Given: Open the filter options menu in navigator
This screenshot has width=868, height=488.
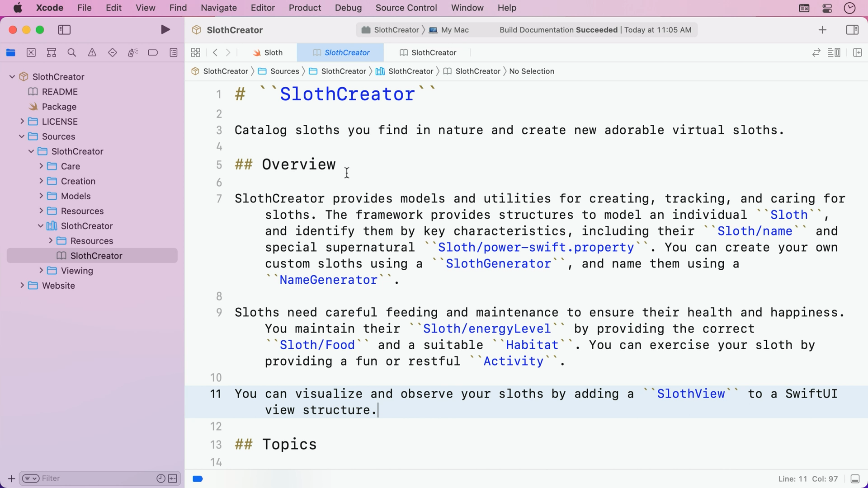Looking at the screenshot, I should (30, 479).
